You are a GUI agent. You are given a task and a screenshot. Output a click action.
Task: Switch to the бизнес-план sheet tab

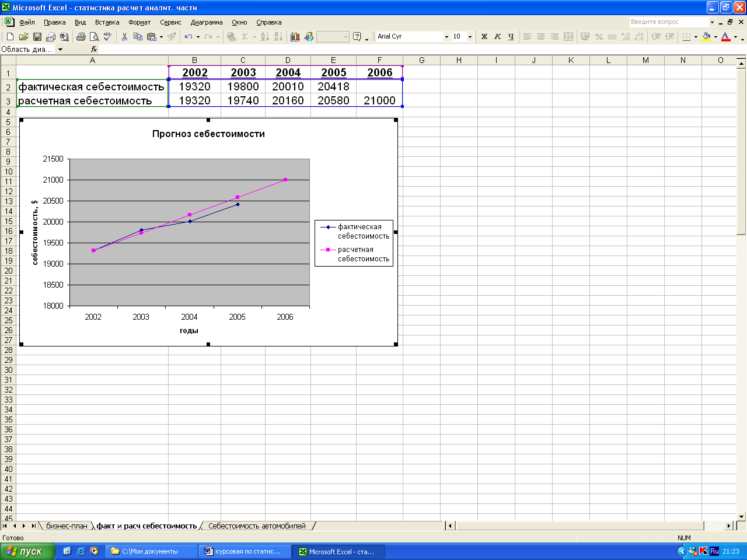pos(67,526)
